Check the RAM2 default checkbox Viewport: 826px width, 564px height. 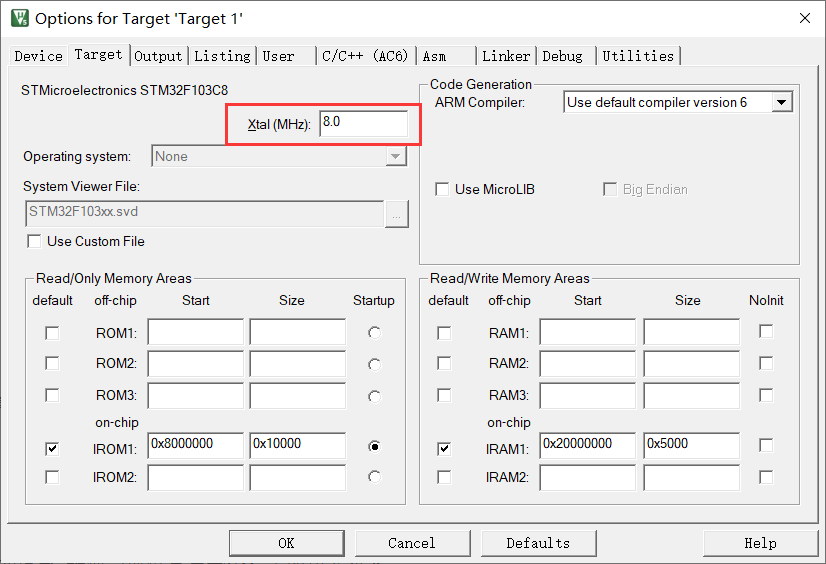[x=444, y=363]
